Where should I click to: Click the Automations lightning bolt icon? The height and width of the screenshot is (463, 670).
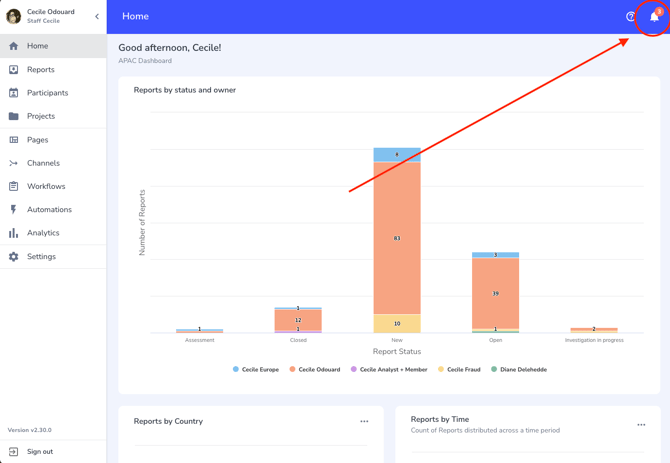[14, 210]
